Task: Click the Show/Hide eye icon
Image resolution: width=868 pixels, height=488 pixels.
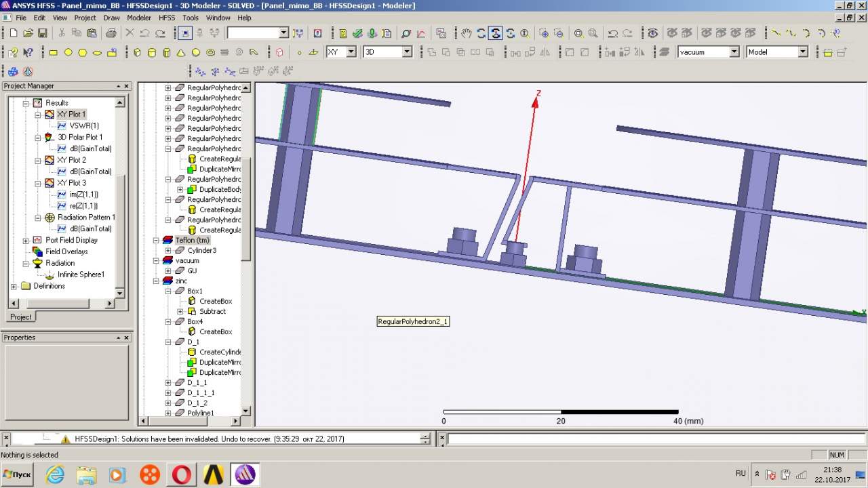Action: click(x=652, y=33)
